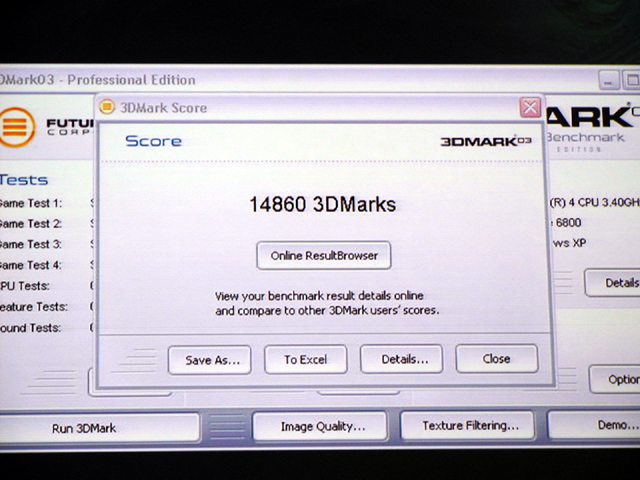Minimize the 3DMark03 main window
The image size is (640, 480).
coord(611,80)
